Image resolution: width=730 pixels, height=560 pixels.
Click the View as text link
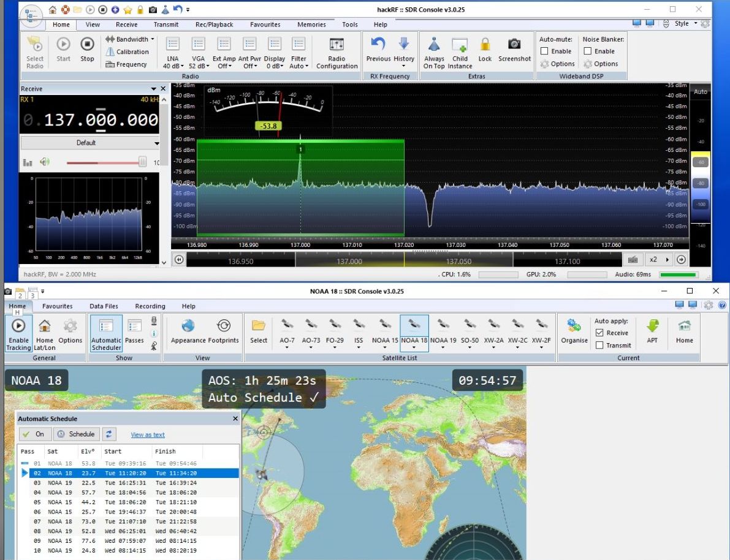148,435
